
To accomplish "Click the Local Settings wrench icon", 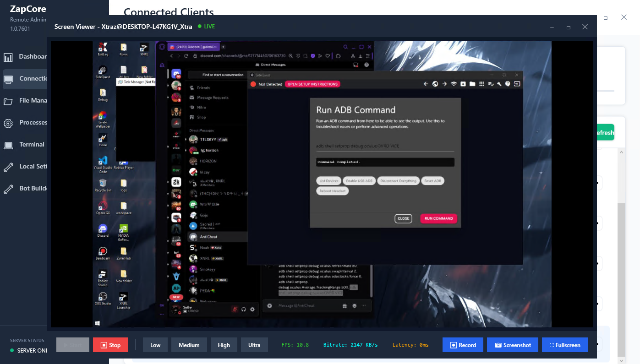I will tap(8, 167).
